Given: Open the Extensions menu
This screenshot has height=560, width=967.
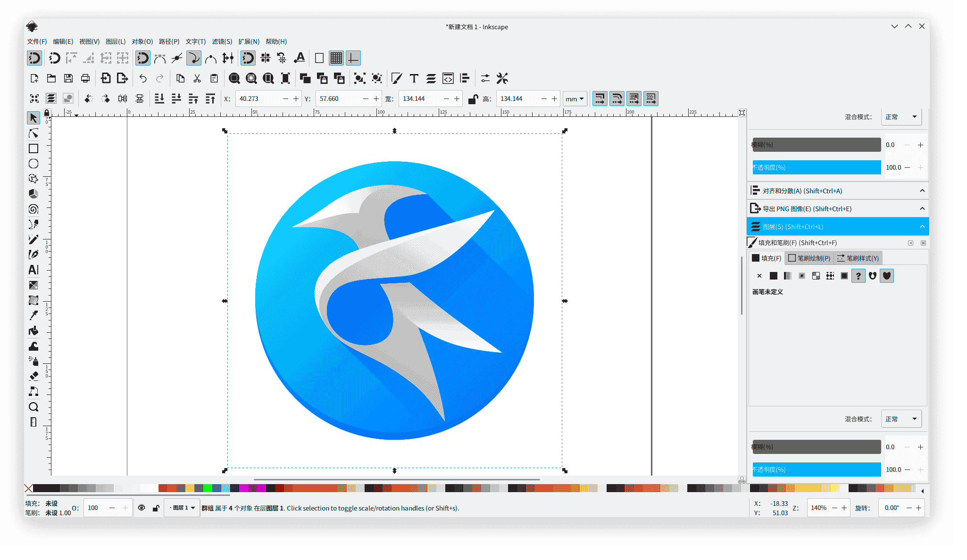Looking at the screenshot, I should tap(249, 41).
